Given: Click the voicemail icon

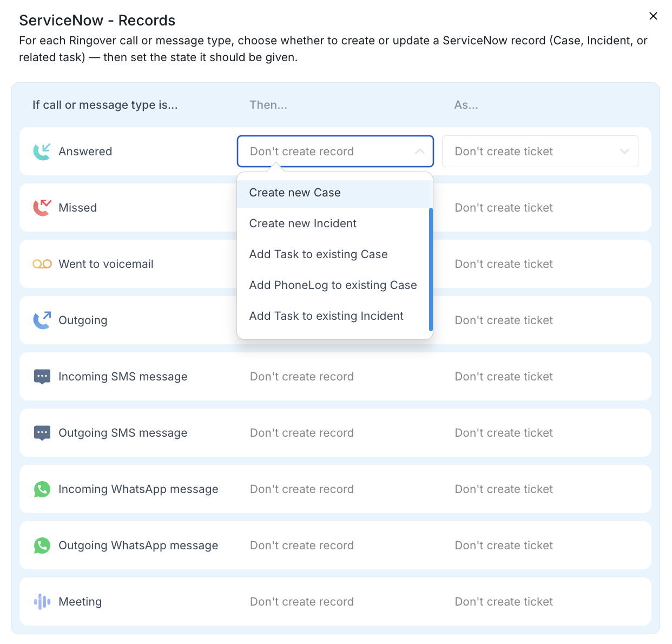Looking at the screenshot, I should click(42, 264).
